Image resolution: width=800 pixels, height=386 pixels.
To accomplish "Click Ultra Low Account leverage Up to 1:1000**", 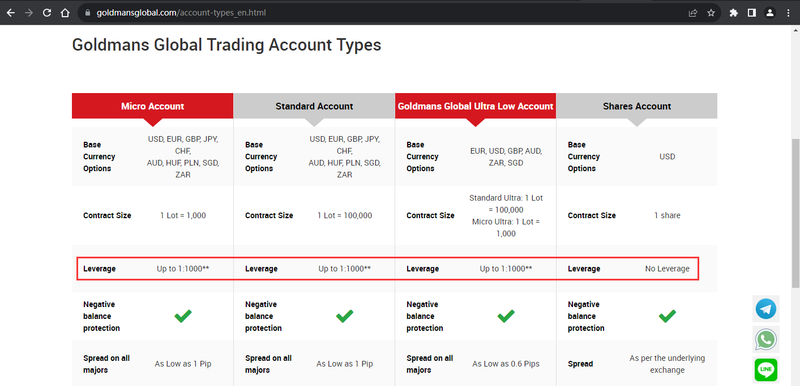I will pos(506,269).
